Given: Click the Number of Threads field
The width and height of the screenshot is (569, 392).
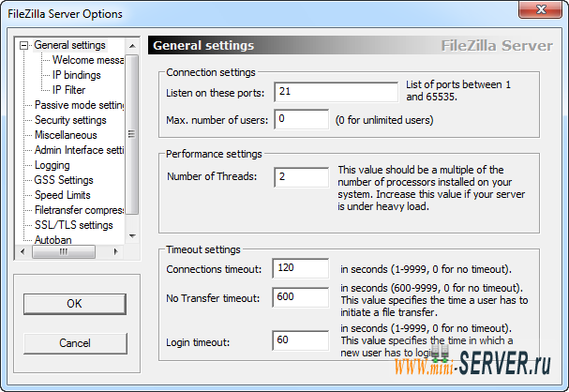Looking at the screenshot, I should [301, 177].
